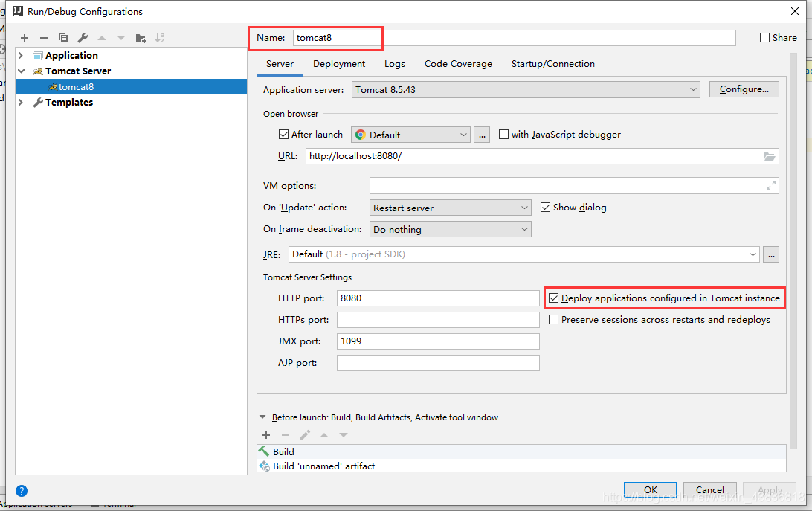The height and width of the screenshot is (511, 812).
Task: Sort configurations alphabetically icon
Action: 160,38
